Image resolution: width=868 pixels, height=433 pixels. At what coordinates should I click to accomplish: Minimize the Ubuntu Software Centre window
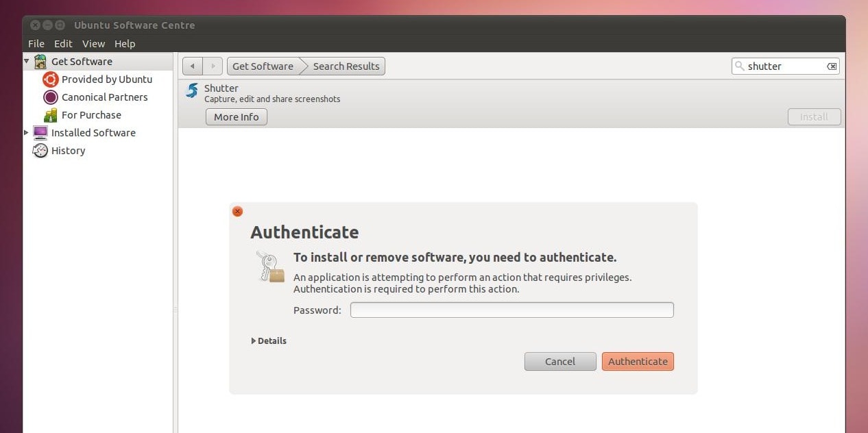coord(47,25)
